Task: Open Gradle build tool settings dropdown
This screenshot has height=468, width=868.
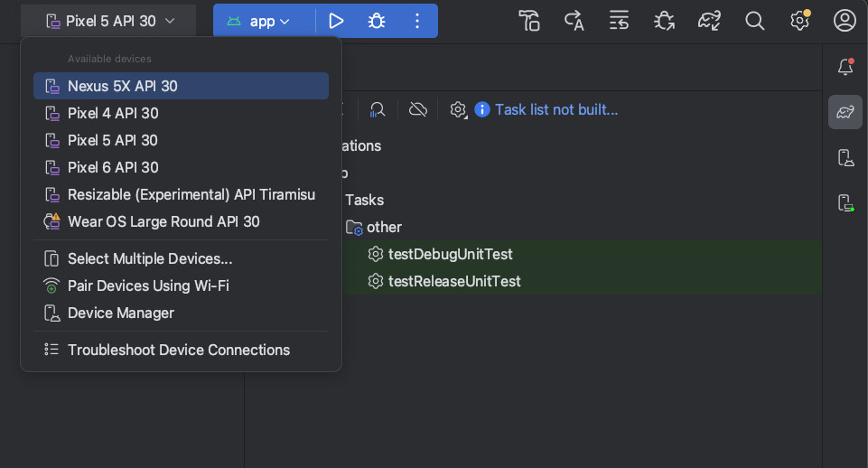Action: [x=458, y=109]
